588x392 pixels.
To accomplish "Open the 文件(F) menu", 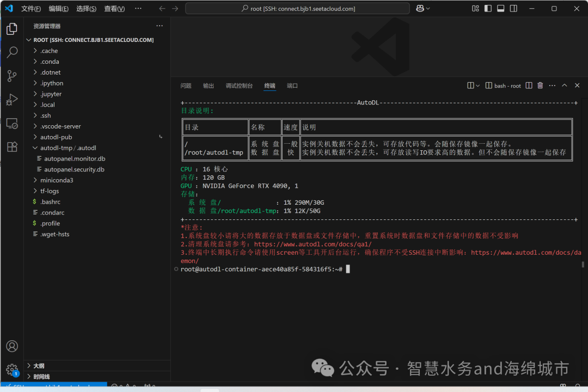I will point(30,9).
